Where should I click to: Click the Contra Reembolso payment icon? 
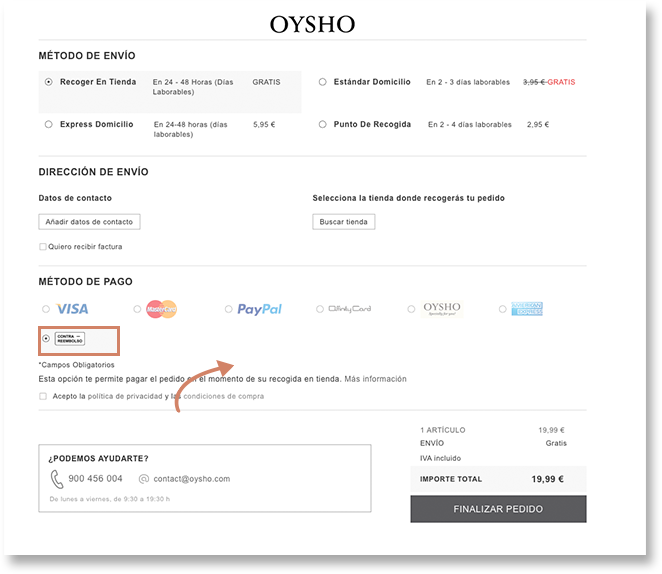point(70,338)
